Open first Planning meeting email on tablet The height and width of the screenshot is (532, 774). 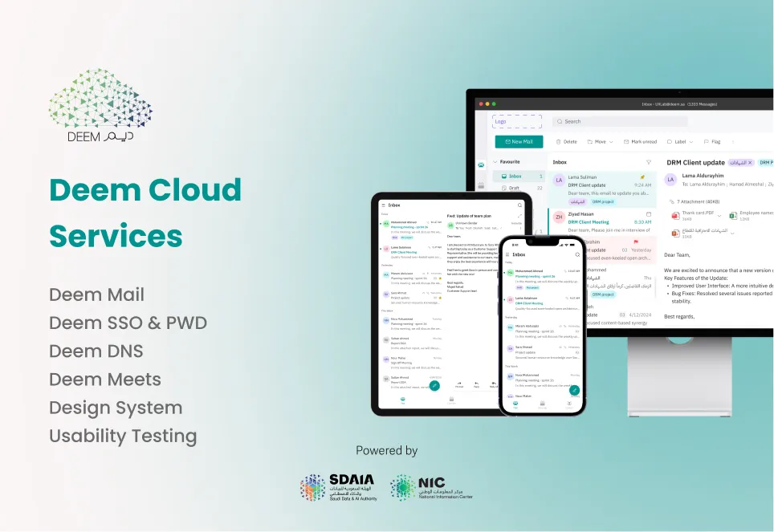click(x=411, y=229)
